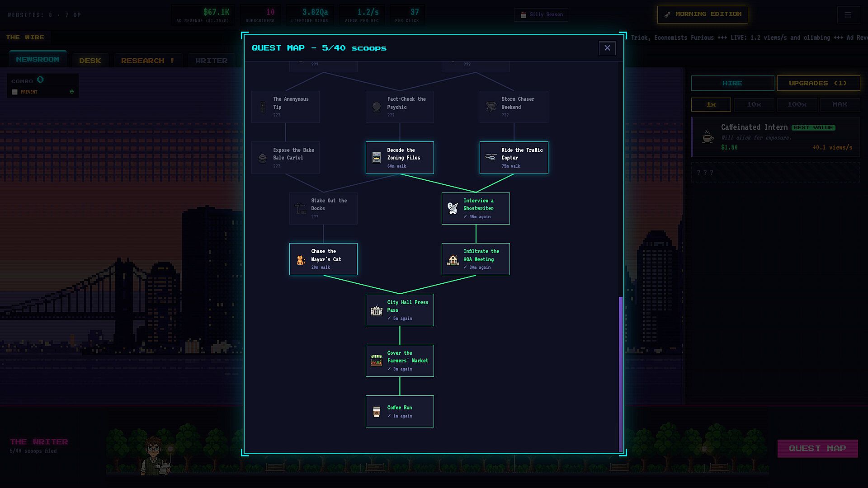Switch to the Hire tab

tap(732, 83)
